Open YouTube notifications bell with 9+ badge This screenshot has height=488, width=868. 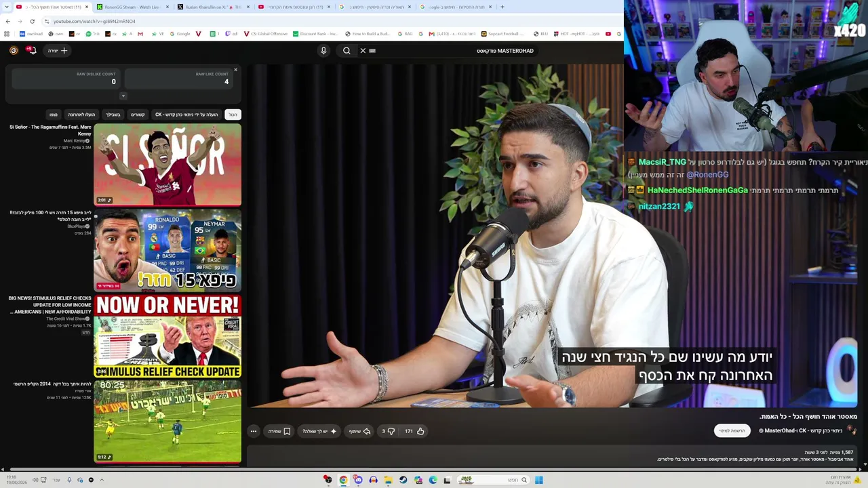click(x=31, y=50)
